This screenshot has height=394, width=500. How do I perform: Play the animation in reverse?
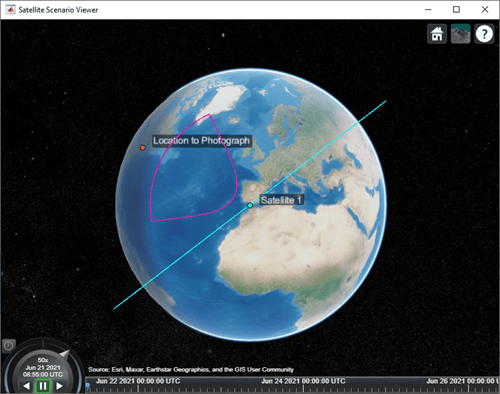(x=27, y=386)
